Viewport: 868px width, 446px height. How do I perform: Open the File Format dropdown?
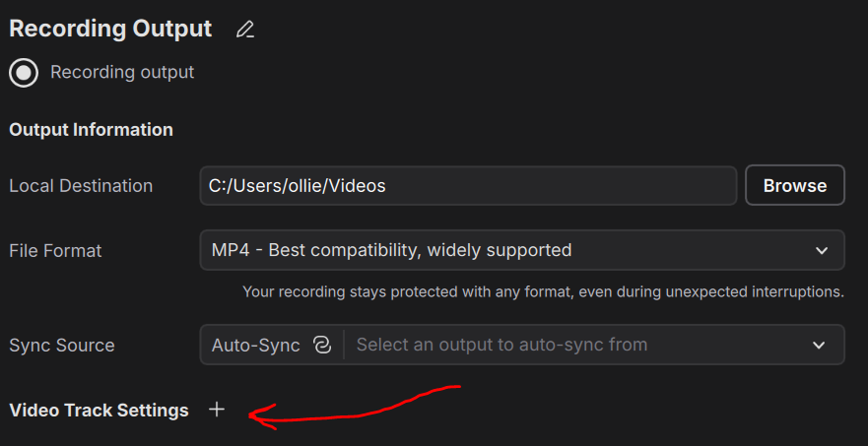click(521, 250)
